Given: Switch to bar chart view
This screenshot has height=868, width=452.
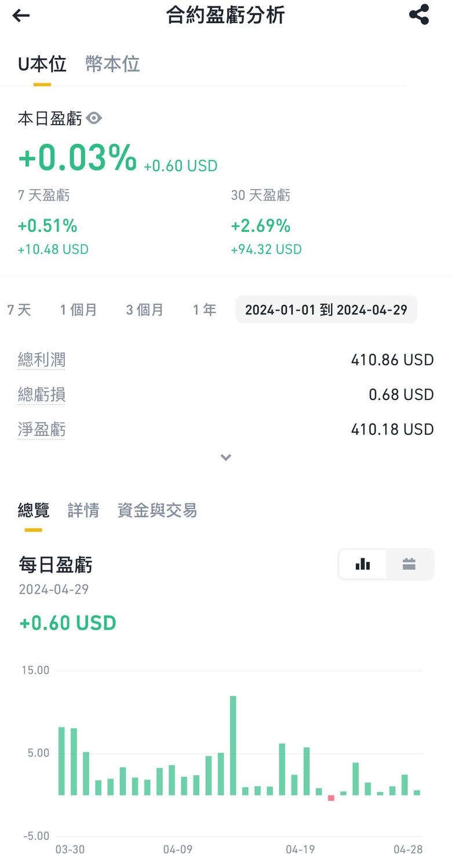Looking at the screenshot, I should click(363, 564).
